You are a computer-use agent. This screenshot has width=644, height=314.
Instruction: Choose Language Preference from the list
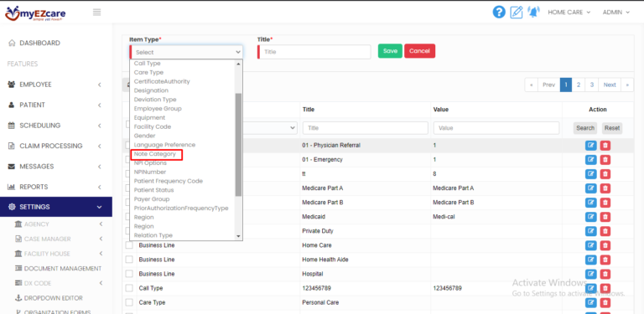pyautogui.click(x=164, y=145)
